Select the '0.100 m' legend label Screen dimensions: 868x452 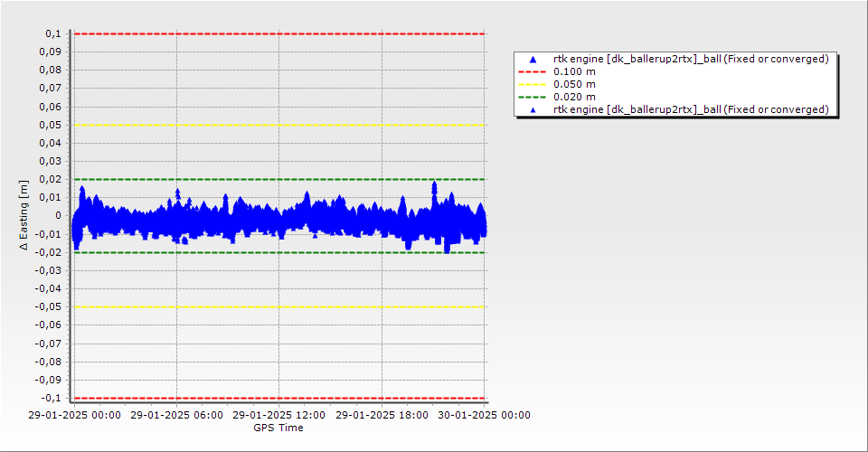574,72
